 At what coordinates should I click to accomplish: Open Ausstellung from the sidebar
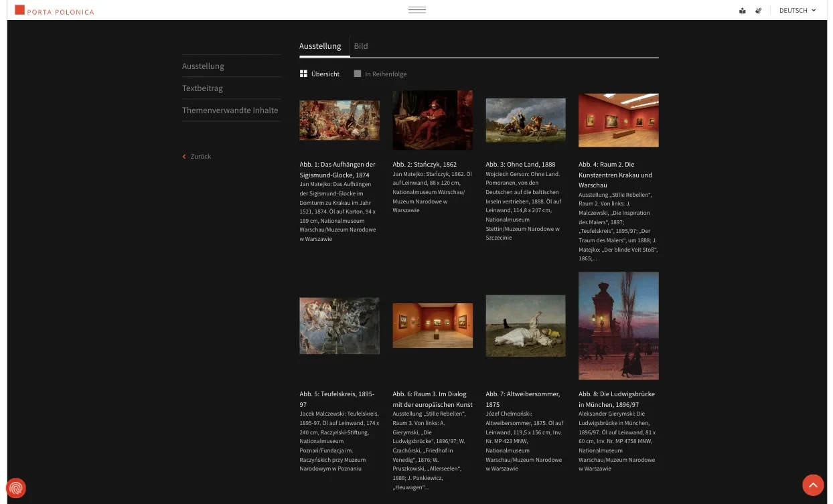click(203, 66)
